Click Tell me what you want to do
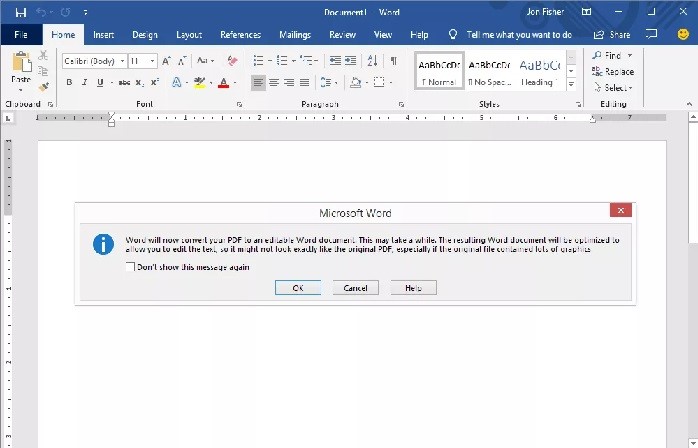The image size is (698, 448). click(519, 35)
